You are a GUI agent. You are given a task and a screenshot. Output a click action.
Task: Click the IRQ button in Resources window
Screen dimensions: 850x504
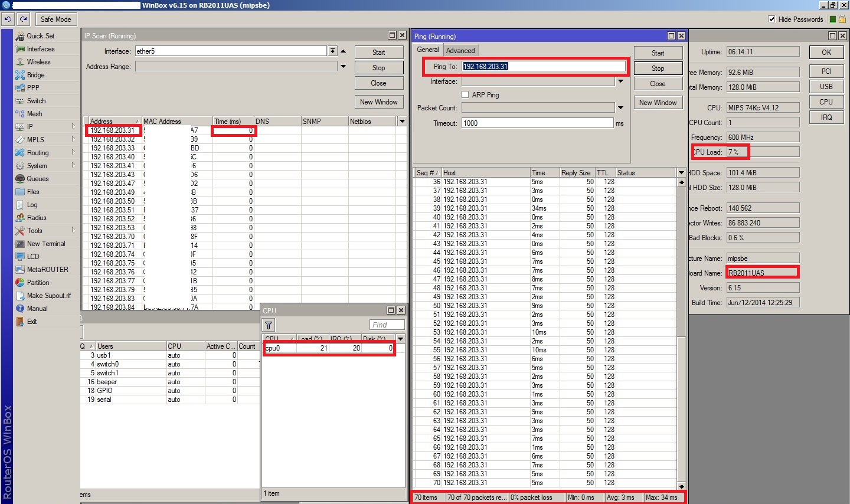(x=826, y=117)
